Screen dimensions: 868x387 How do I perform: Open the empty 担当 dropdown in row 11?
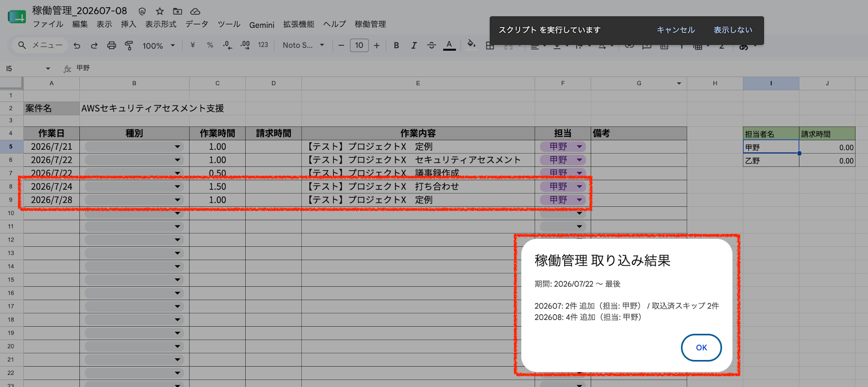[563, 227]
